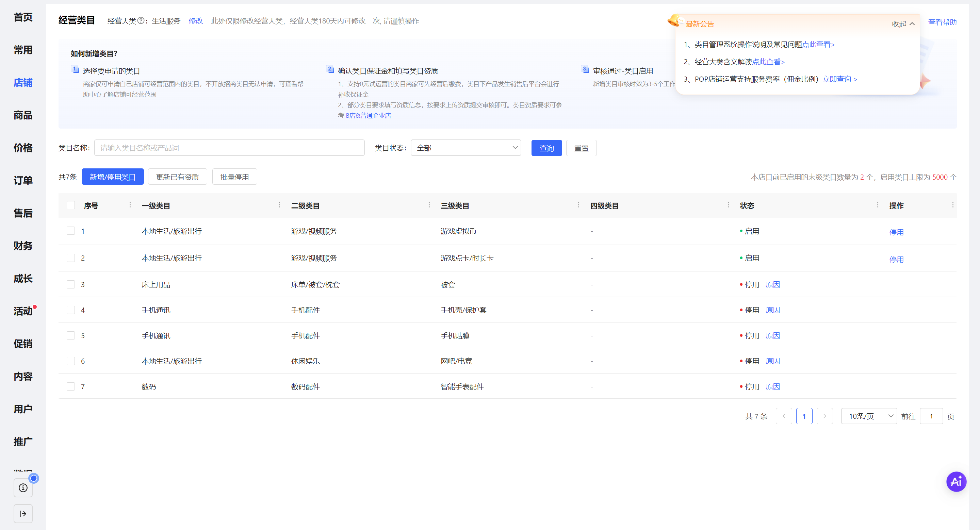This screenshot has width=980, height=530.
Task: Open column menu dots for 二级类目
Action: [x=429, y=205]
